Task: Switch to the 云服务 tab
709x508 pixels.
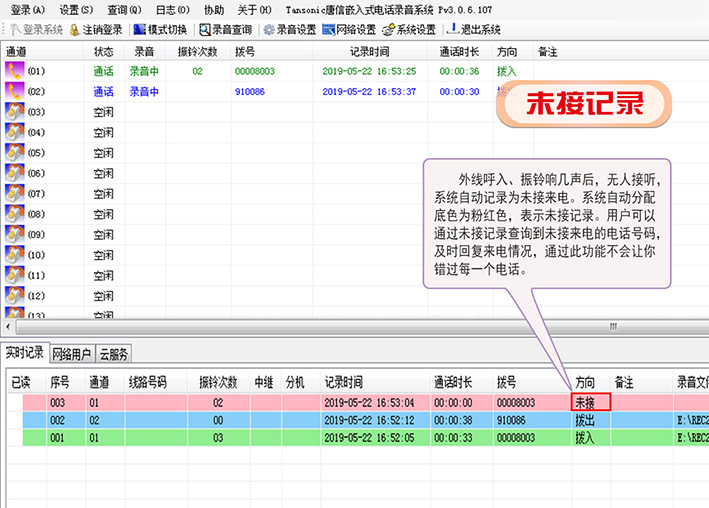Action: pyautogui.click(x=113, y=353)
